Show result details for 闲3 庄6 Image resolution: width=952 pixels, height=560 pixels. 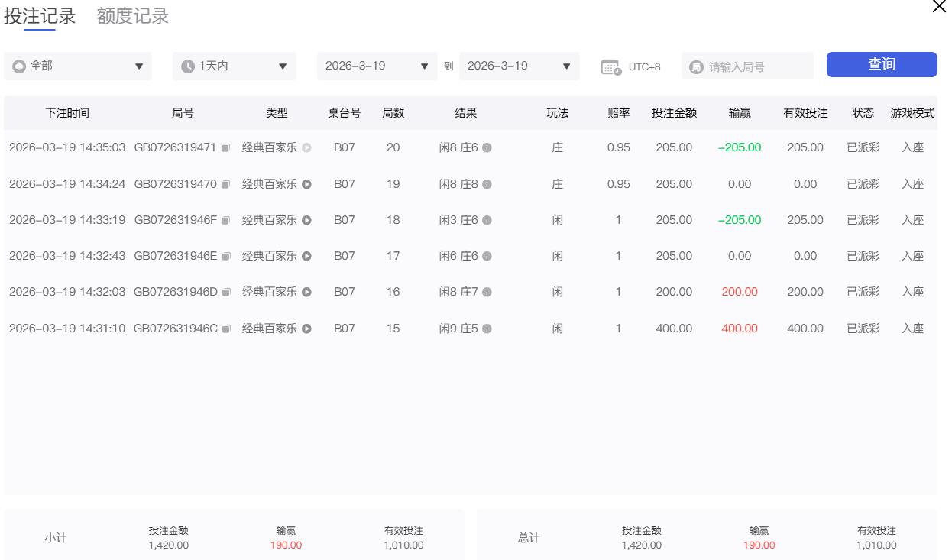coord(487,221)
